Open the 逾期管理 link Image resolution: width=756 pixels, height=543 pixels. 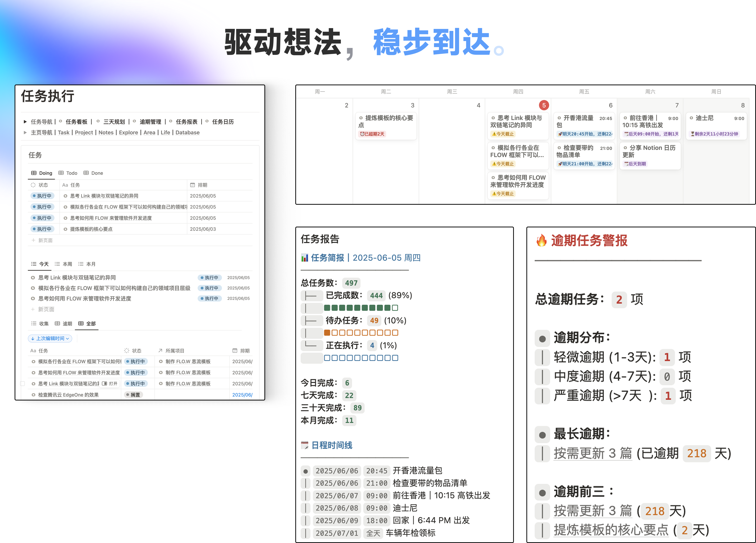(150, 122)
